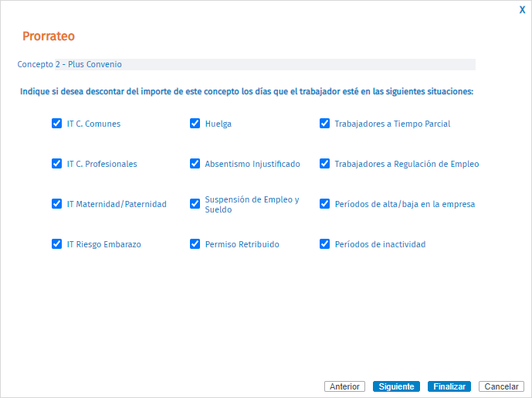Continue with the Siguiente button
The width and height of the screenshot is (532, 398).
tap(396, 386)
